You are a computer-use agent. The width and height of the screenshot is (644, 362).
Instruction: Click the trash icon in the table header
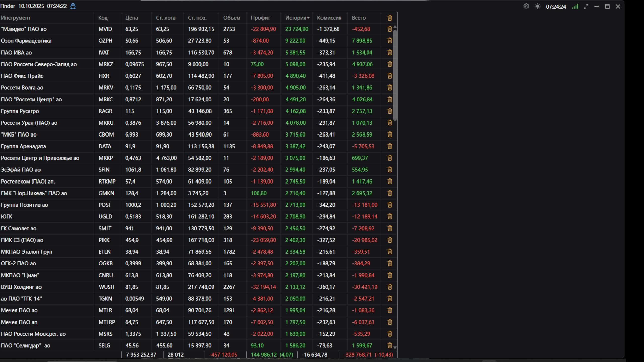pos(390,18)
